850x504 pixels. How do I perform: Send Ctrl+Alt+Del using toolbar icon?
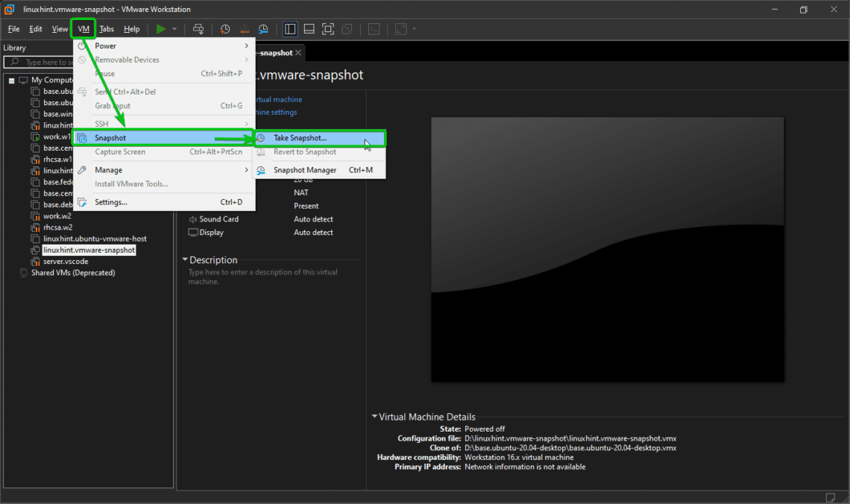click(x=199, y=29)
